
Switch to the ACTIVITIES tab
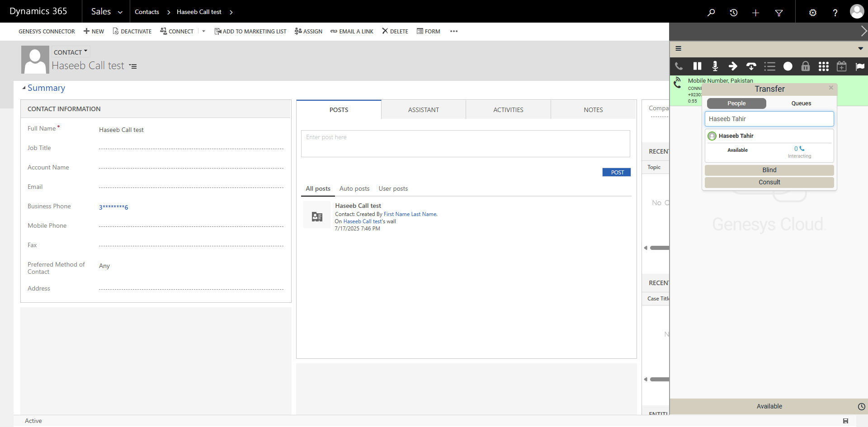(x=508, y=110)
